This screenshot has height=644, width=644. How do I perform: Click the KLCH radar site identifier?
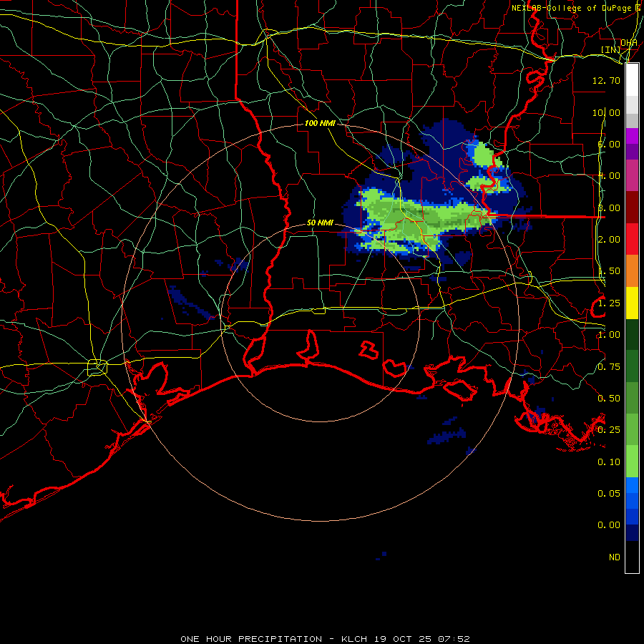coord(354,639)
